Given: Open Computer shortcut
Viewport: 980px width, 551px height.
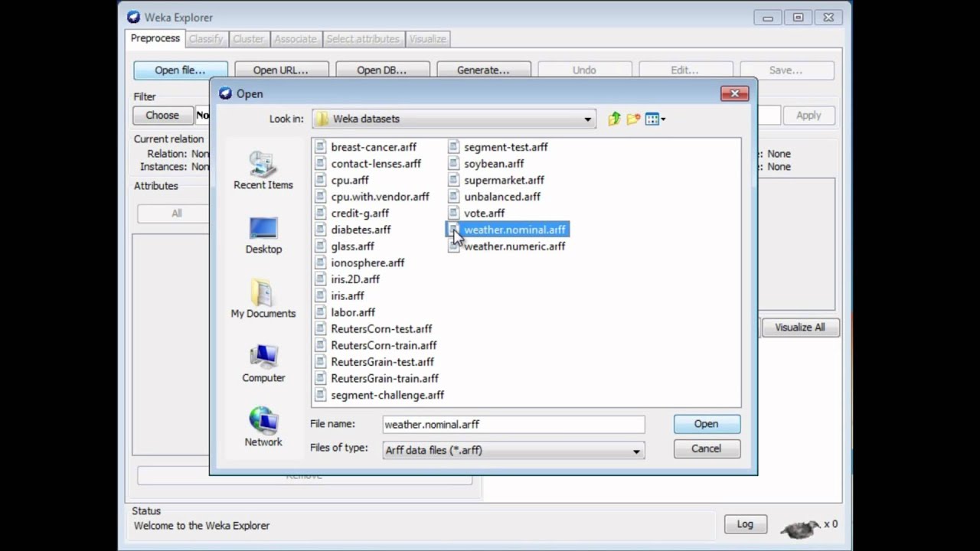Looking at the screenshot, I should click(263, 364).
